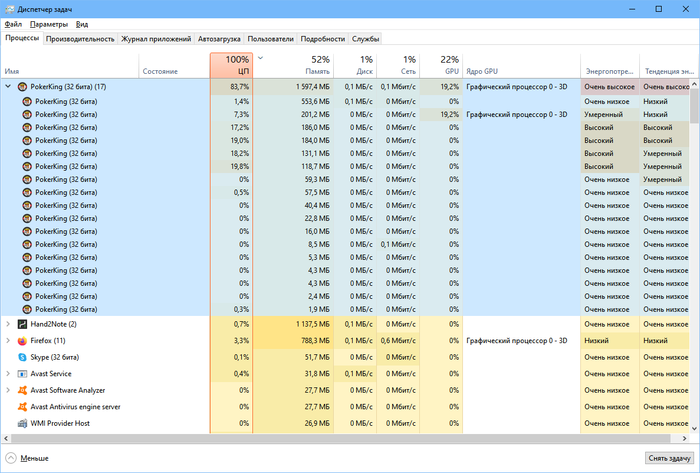Sort by the Ядро GPU column header

click(521, 65)
